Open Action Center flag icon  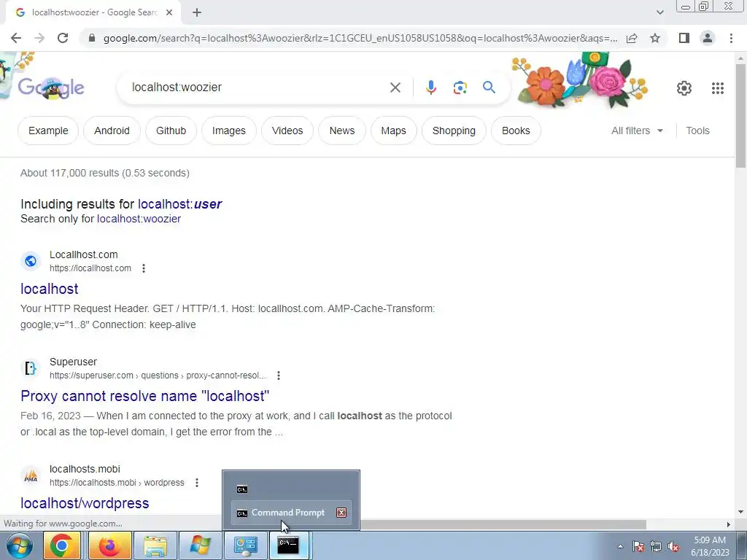pos(638,546)
